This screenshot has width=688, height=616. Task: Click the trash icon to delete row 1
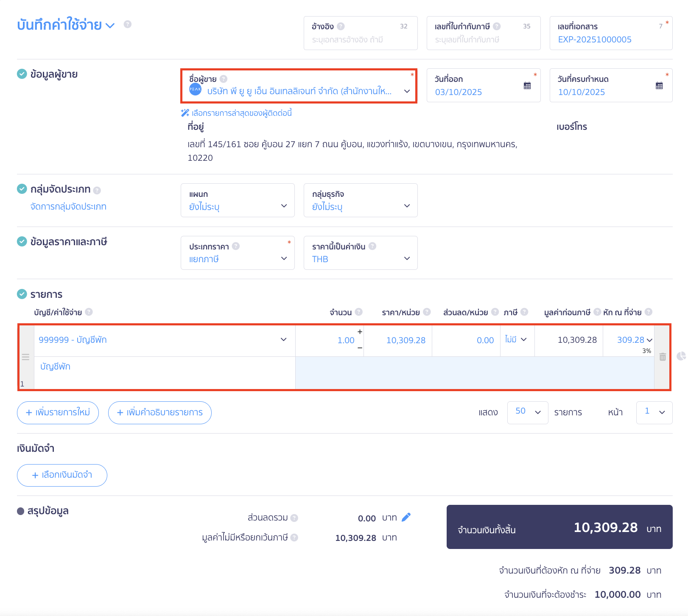pos(663,357)
